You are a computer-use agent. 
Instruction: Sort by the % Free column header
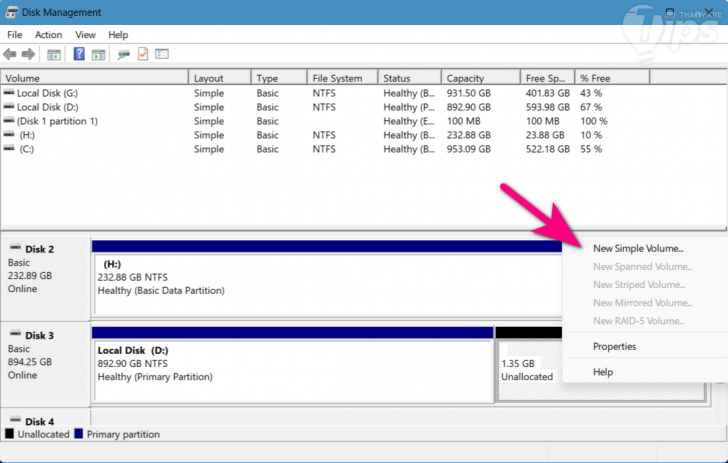tap(612, 78)
